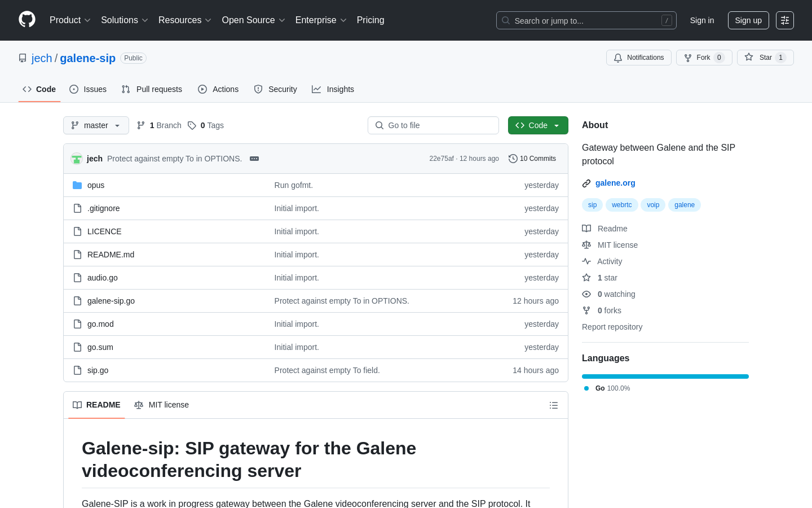
Task: Click the webrtc topic tag
Action: 622,205
